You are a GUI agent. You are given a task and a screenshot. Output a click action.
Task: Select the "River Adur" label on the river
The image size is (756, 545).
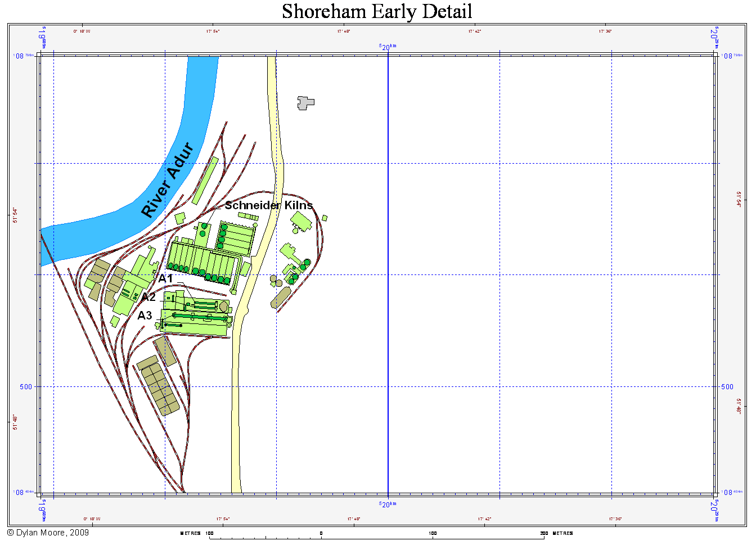point(167,180)
